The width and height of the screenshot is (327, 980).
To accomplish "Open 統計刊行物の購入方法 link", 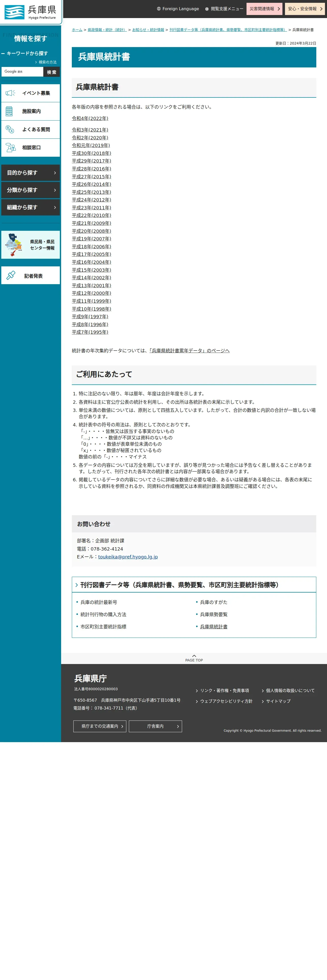I will pyautogui.click(x=104, y=614).
